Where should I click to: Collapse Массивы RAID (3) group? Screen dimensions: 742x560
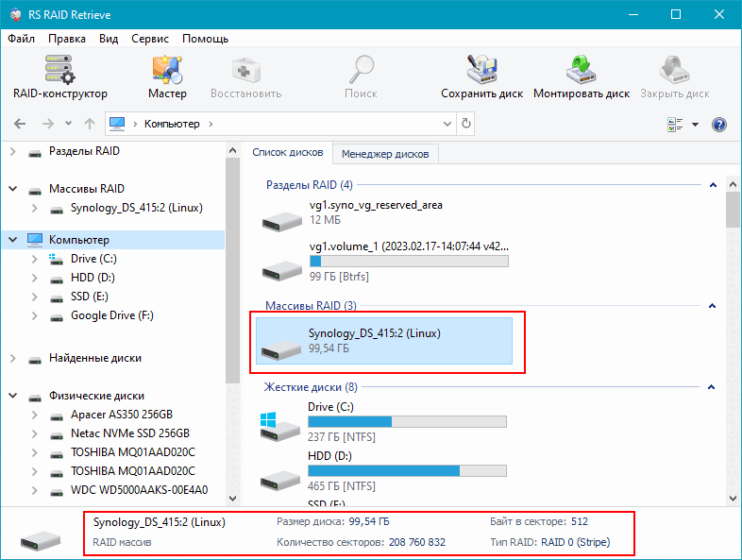click(x=712, y=306)
